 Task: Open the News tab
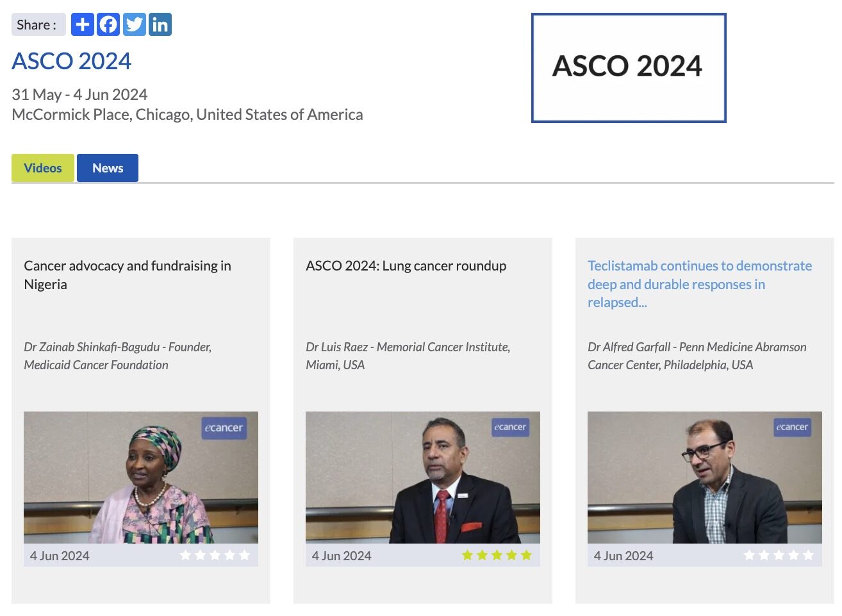pos(108,168)
